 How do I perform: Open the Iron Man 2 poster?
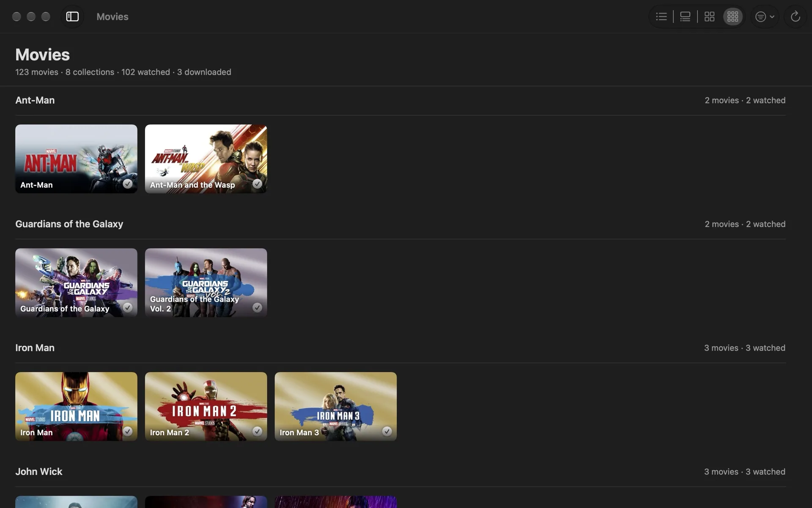tap(206, 406)
